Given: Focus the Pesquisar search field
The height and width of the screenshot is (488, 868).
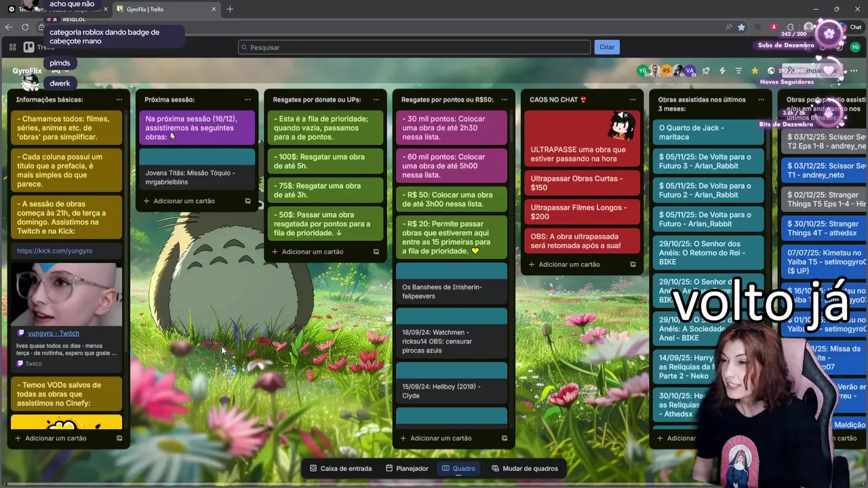Looking at the screenshot, I should pos(414,47).
